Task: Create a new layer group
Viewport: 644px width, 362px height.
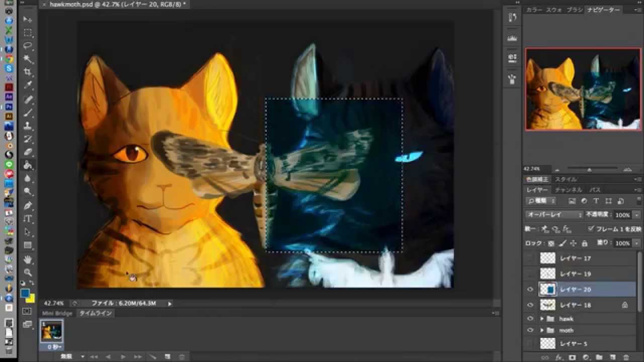Action: tap(599, 357)
